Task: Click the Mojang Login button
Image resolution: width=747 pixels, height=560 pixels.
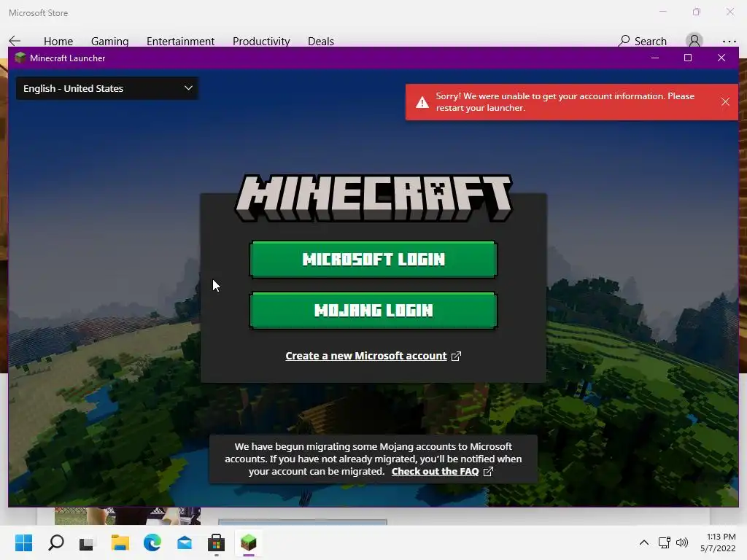Action: 373,311
